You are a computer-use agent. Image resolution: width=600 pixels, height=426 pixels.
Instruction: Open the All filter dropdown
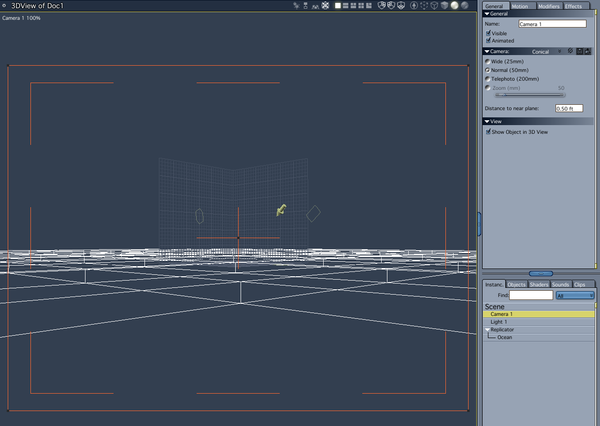(x=575, y=295)
